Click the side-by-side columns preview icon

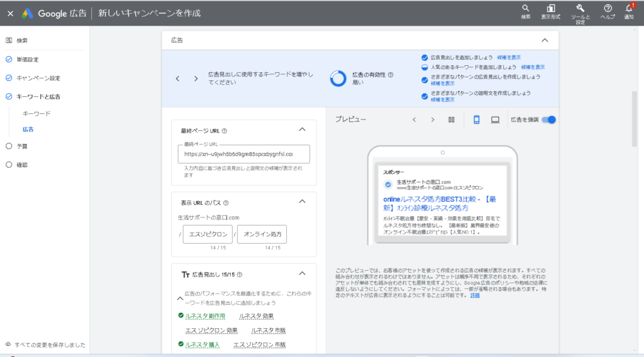452,120
